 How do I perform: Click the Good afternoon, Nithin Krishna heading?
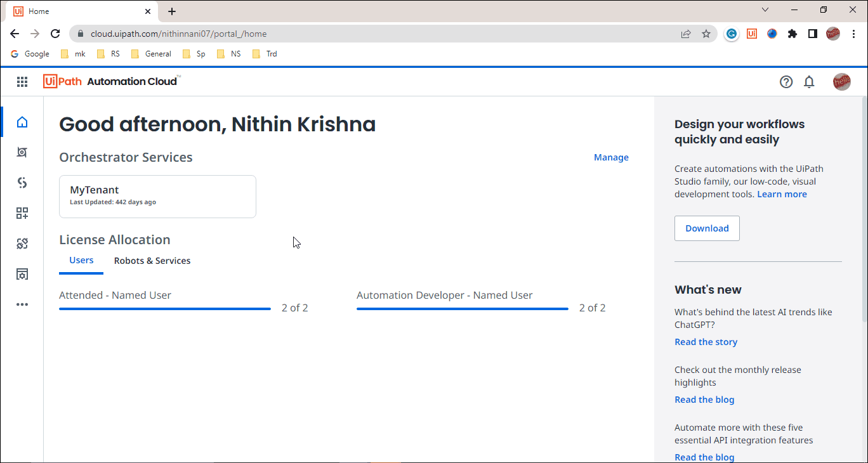point(217,124)
